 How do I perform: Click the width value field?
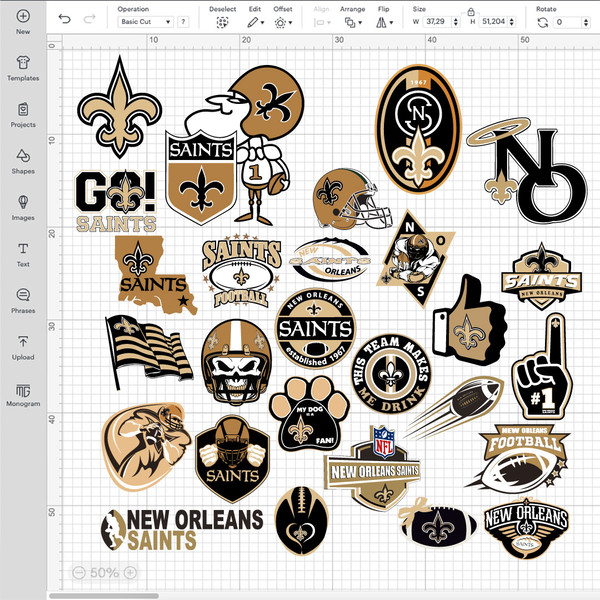pos(437,22)
